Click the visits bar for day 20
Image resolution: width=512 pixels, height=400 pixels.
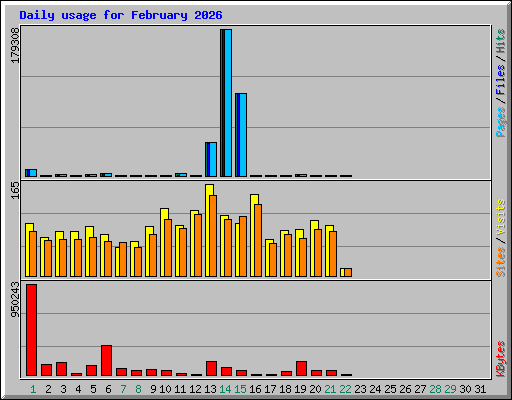tap(313, 248)
